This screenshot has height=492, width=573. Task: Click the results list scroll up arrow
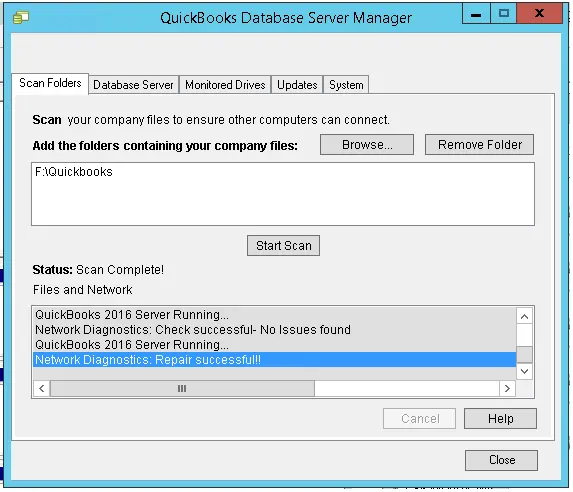pos(524,317)
